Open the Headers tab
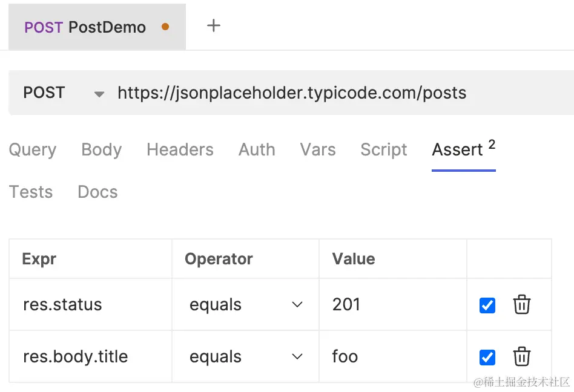Image resolution: width=574 pixels, height=392 pixels. tap(180, 149)
